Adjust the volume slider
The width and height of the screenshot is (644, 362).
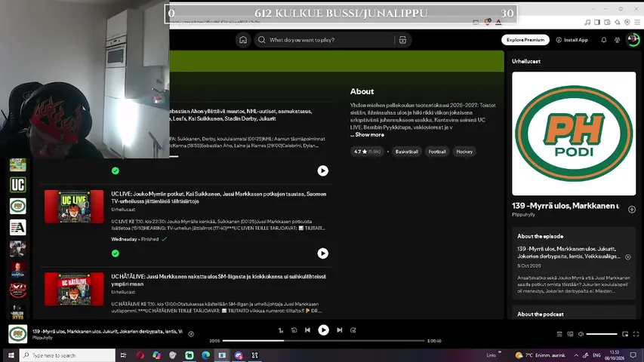(x=602, y=334)
